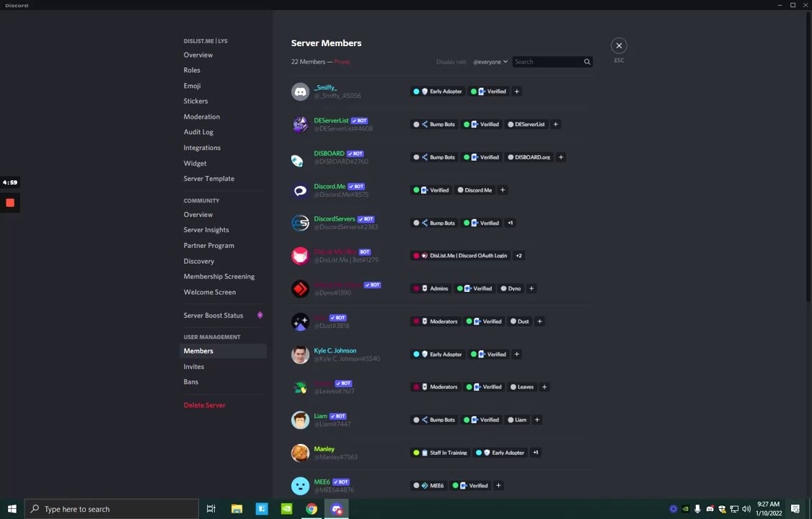Open Task View on the taskbar
Screen dimensions: 812x519
[211, 509]
